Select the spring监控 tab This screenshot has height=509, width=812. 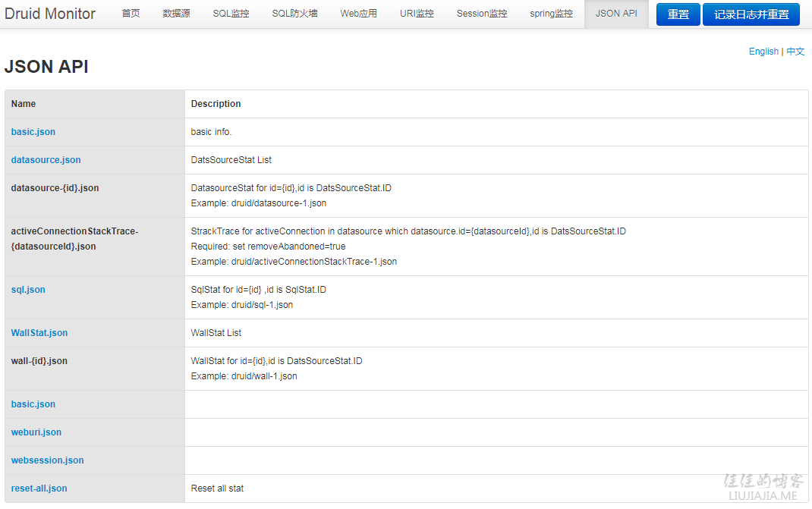[551, 14]
